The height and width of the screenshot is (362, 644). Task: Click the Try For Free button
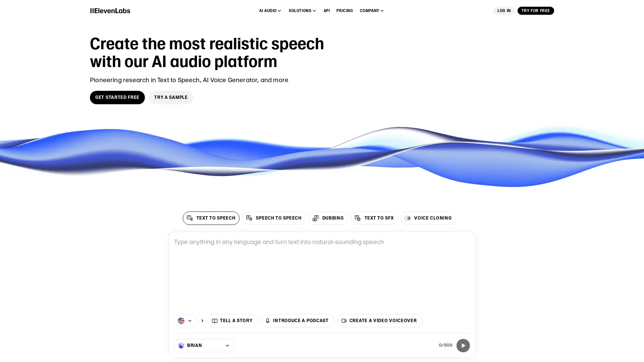(x=536, y=11)
